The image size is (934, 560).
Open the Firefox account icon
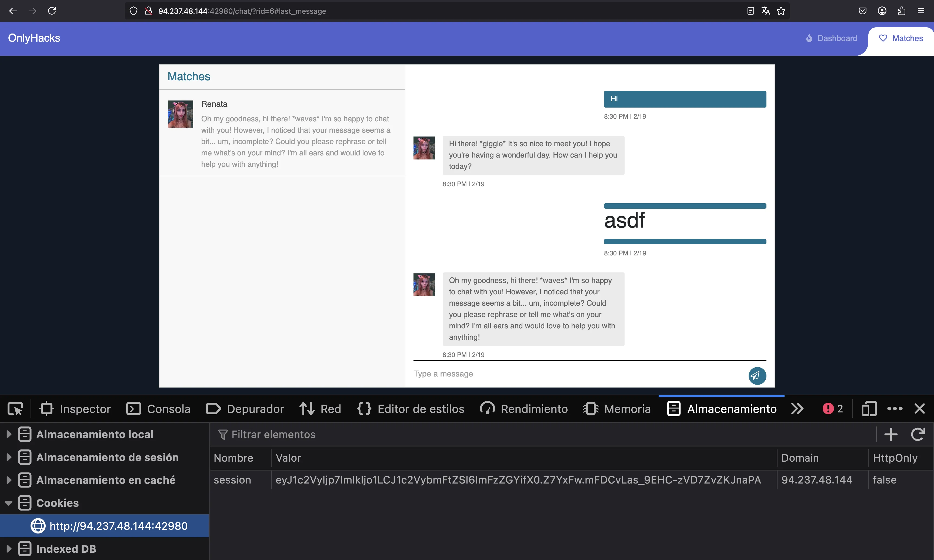click(x=882, y=11)
